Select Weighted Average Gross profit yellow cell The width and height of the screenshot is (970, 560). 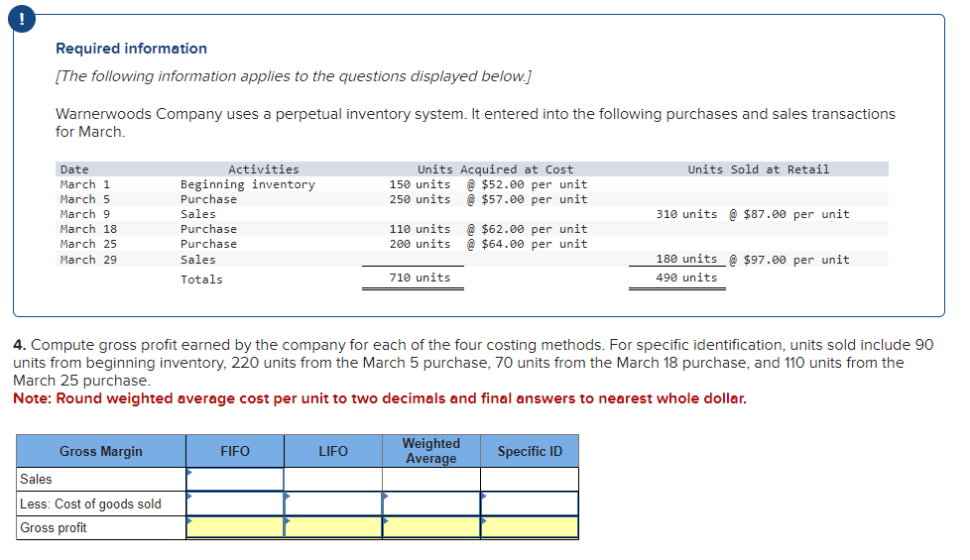[x=431, y=528]
